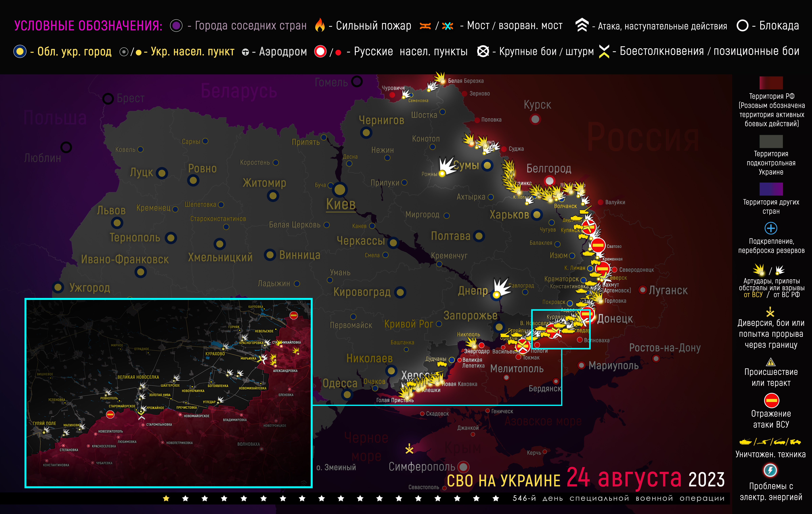This screenshot has height=514, width=812.
Task: Click the red repelled-attack icon in the side legend
Action: pos(771,401)
